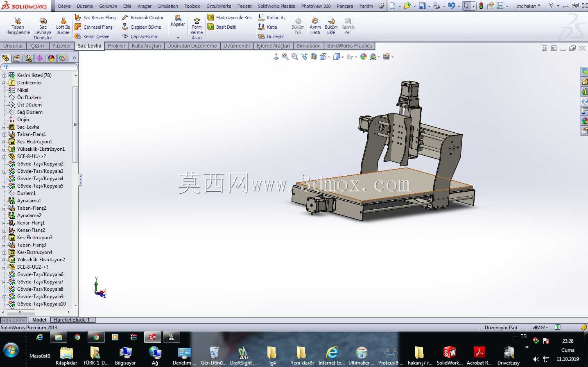
Task: Open DisplayManager color sphere tab
Action: pos(51,58)
